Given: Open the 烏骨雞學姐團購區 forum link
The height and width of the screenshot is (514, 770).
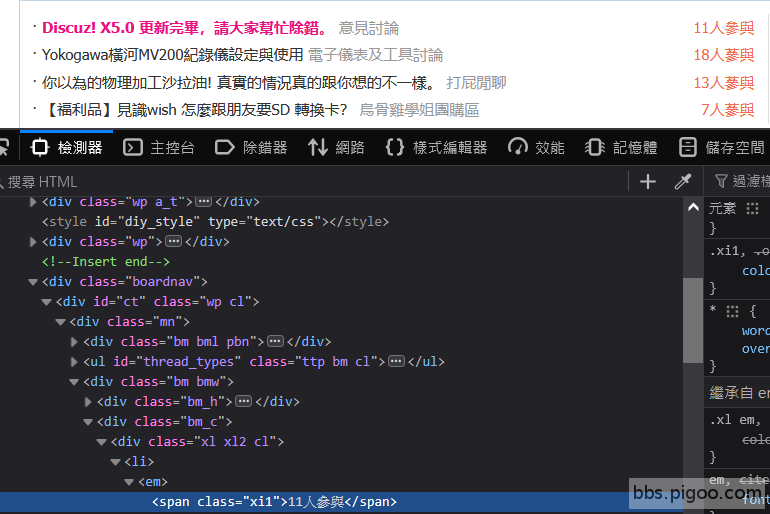Looking at the screenshot, I should click(x=419, y=110).
